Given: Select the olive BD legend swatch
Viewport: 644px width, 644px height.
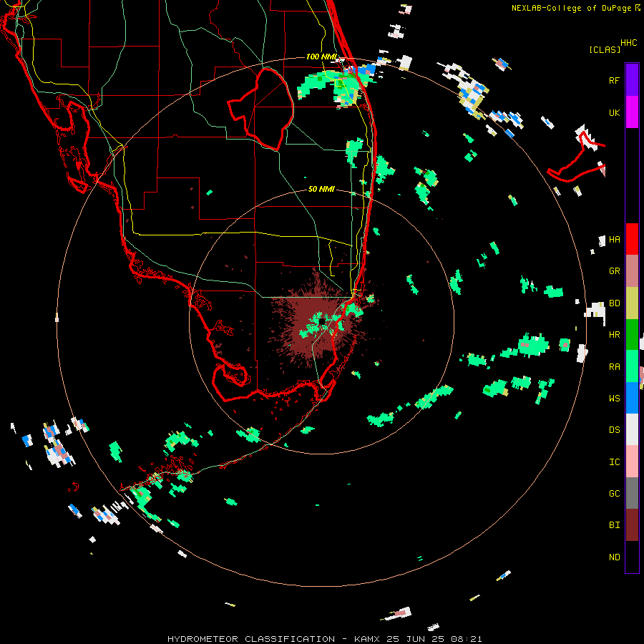Looking at the screenshot, I should point(632,303).
